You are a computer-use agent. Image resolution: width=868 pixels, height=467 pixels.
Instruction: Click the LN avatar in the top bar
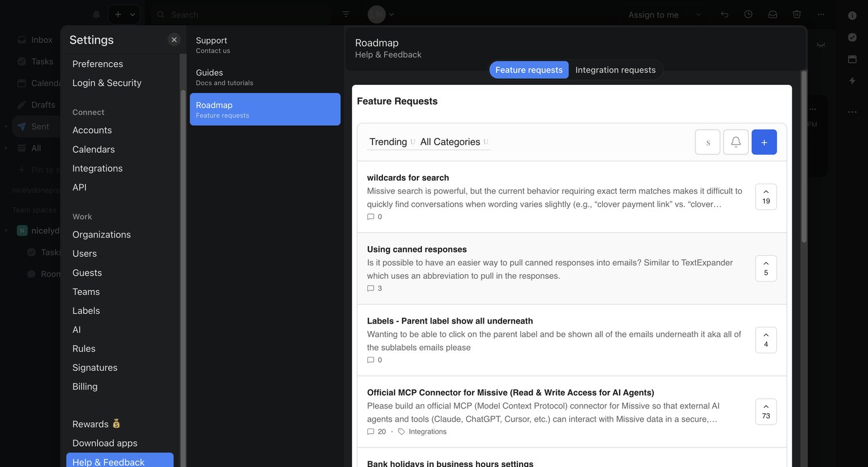click(377, 14)
